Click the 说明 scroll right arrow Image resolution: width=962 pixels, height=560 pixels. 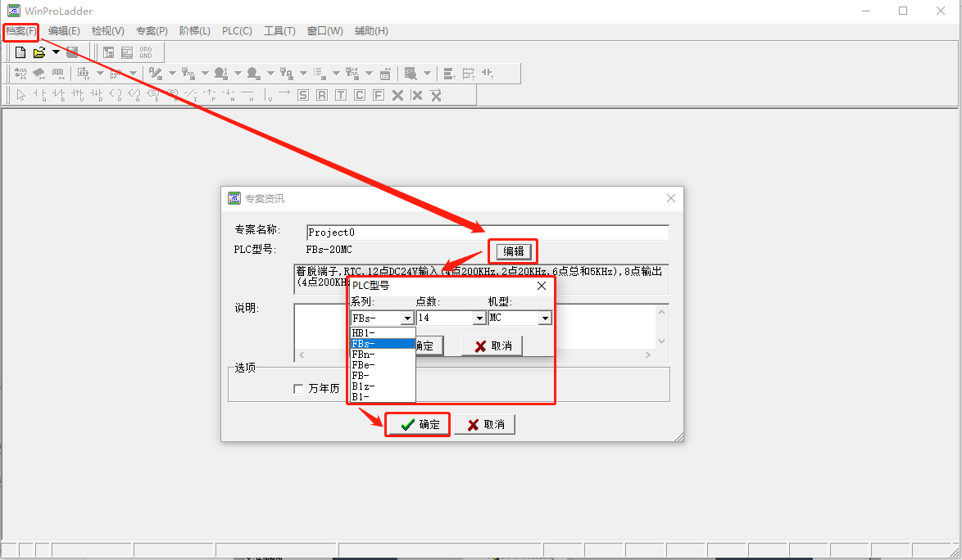click(648, 355)
